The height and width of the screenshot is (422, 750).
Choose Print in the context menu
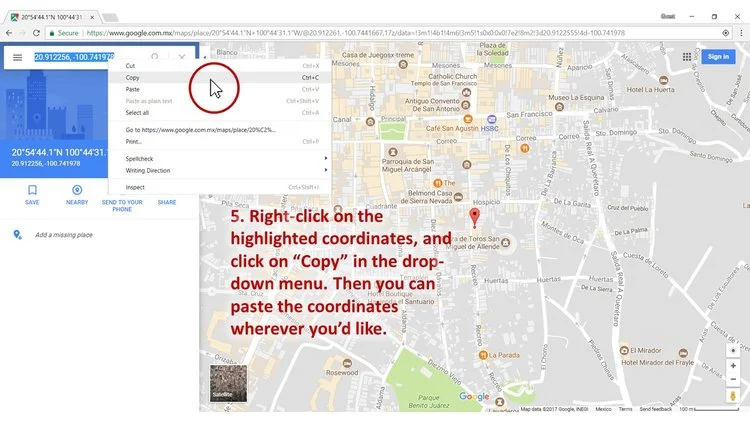click(221, 142)
